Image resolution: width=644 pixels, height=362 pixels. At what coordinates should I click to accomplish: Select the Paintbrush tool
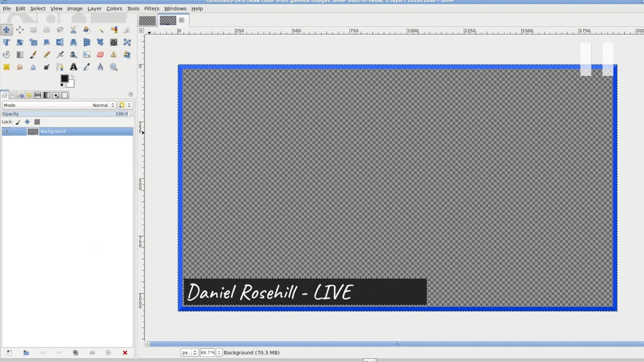click(x=33, y=55)
